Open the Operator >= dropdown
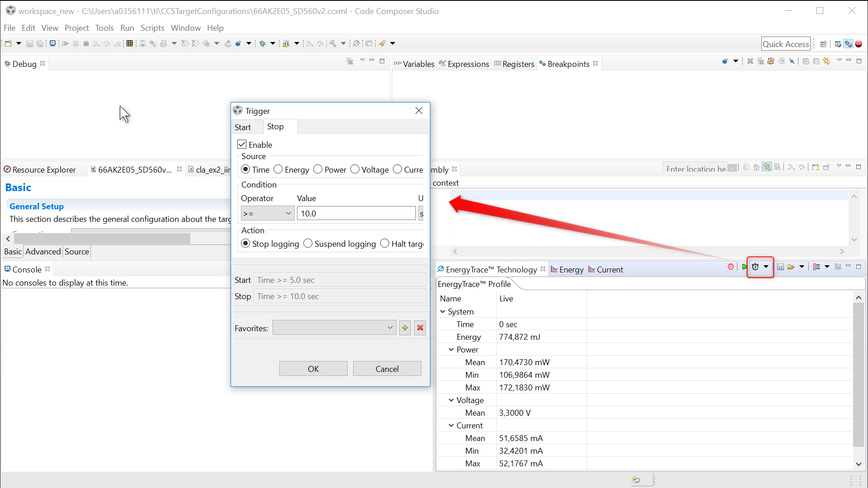 pyautogui.click(x=268, y=213)
